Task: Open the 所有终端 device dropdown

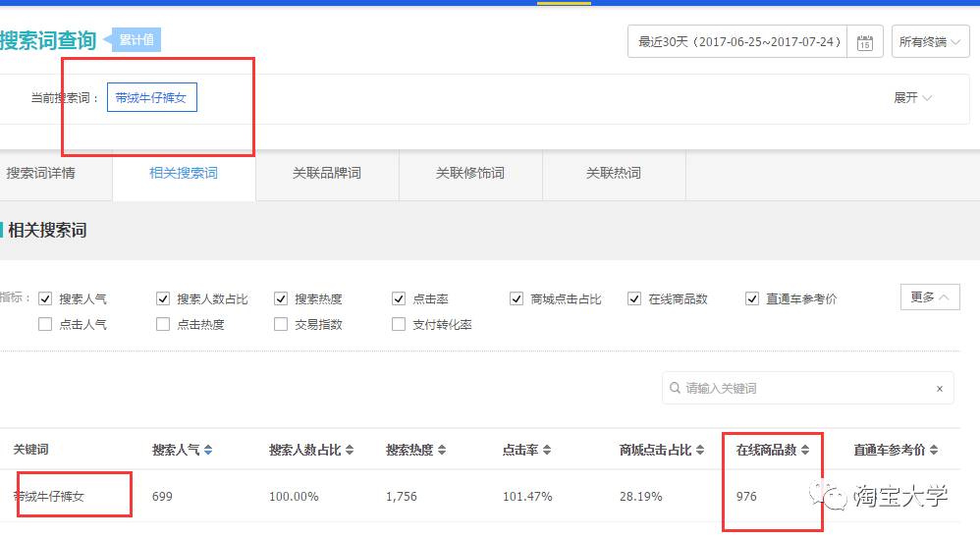Action: pos(930,42)
